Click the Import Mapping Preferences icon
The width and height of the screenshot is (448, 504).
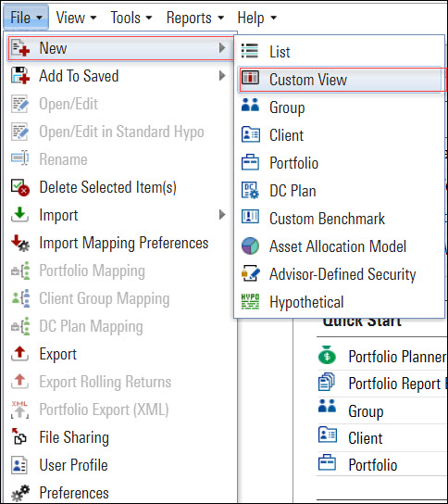(x=20, y=243)
